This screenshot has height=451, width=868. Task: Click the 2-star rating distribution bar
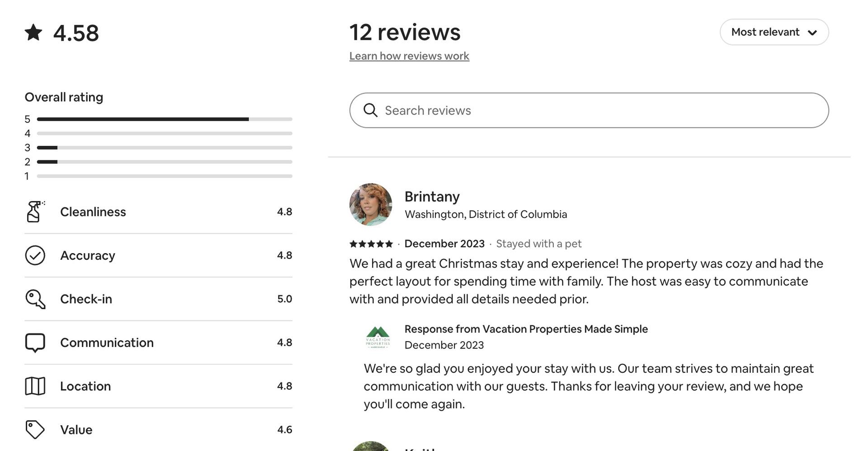click(x=165, y=162)
